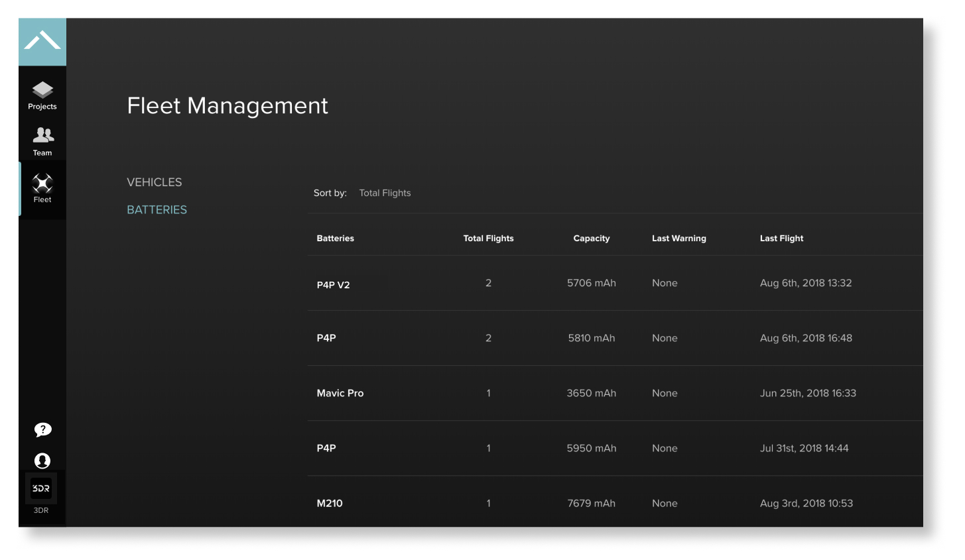The height and width of the screenshot is (560, 965).
Task: Click Aug 6th, 2018 16:48 last flight
Action: 806,338
